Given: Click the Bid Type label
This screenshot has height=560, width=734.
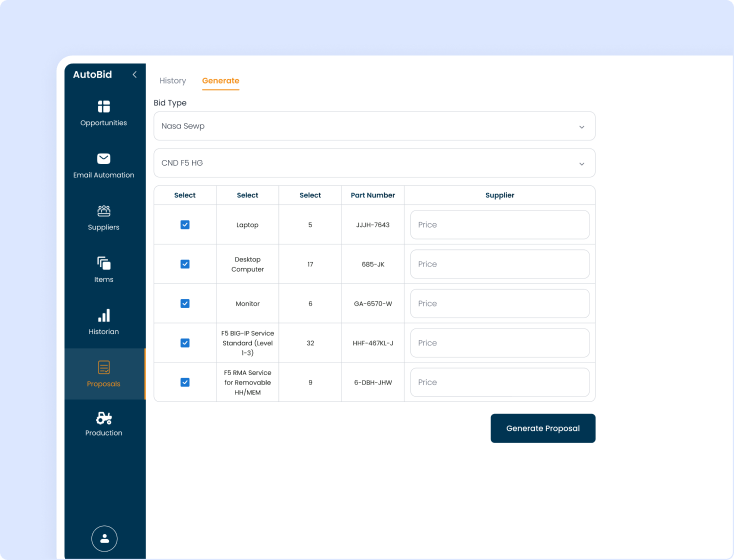Looking at the screenshot, I should point(170,103).
